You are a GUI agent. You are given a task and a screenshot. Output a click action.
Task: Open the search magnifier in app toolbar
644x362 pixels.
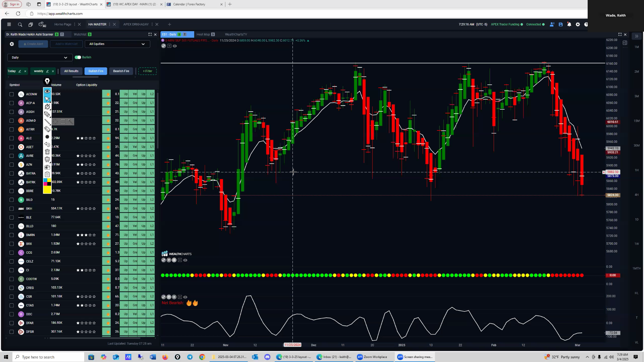click(20, 24)
